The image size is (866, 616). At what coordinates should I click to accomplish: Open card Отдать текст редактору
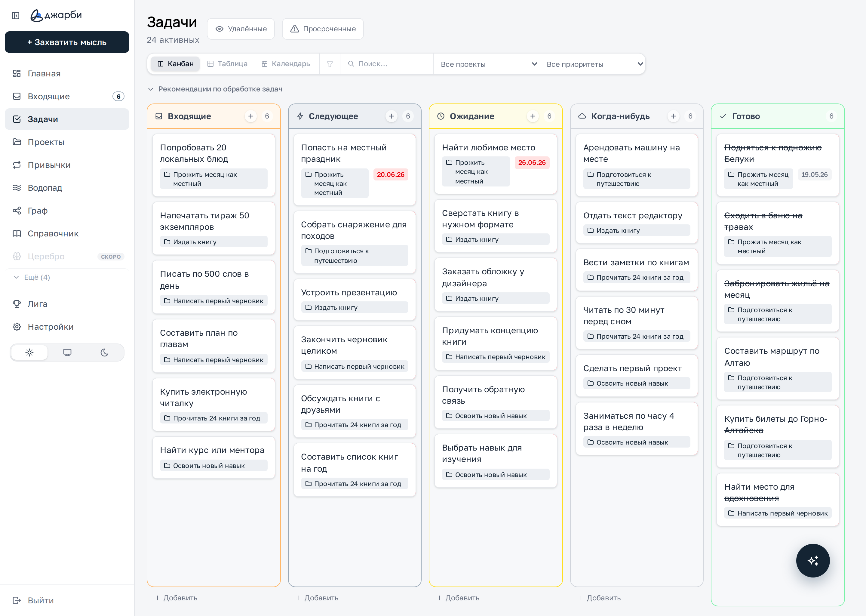[637, 223]
